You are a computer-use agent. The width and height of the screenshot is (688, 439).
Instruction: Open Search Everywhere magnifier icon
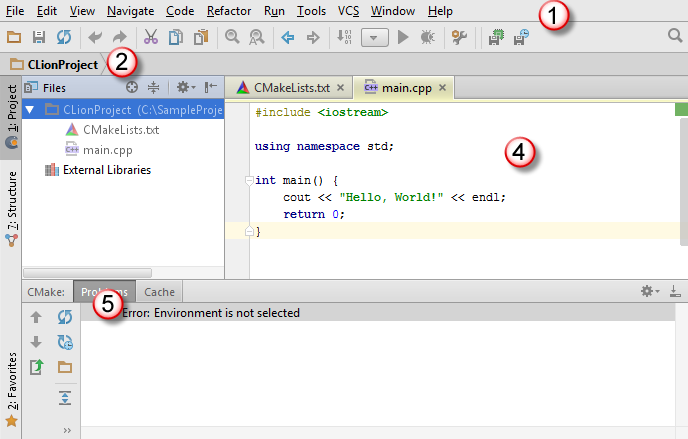(674, 38)
